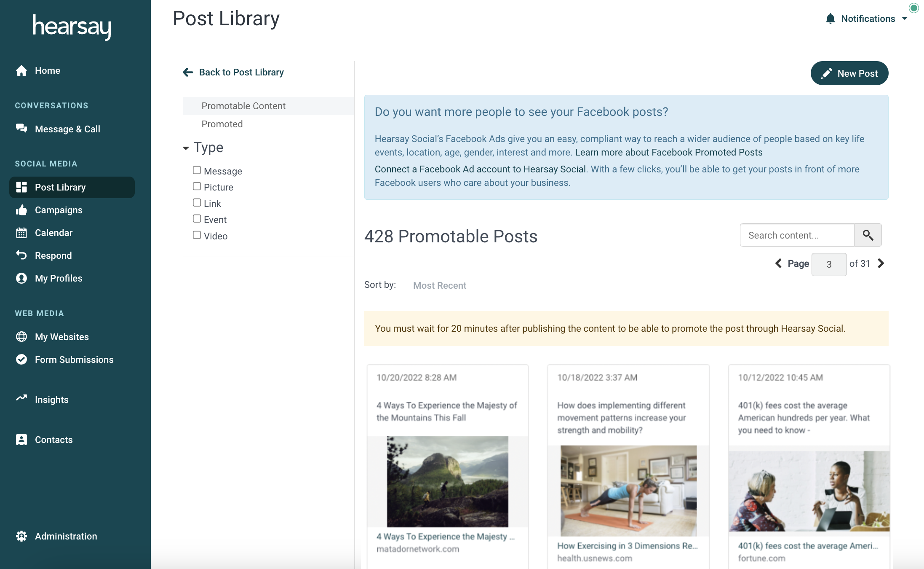The height and width of the screenshot is (569, 924).
Task: Click the Home house icon
Action: click(x=21, y=70)
